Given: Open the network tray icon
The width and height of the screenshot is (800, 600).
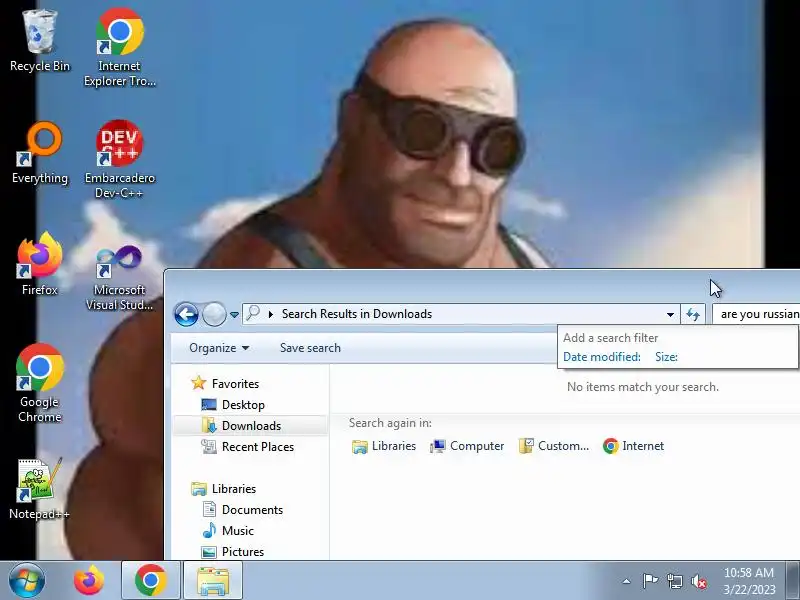Looking at the screenshot, I should 675,581.
